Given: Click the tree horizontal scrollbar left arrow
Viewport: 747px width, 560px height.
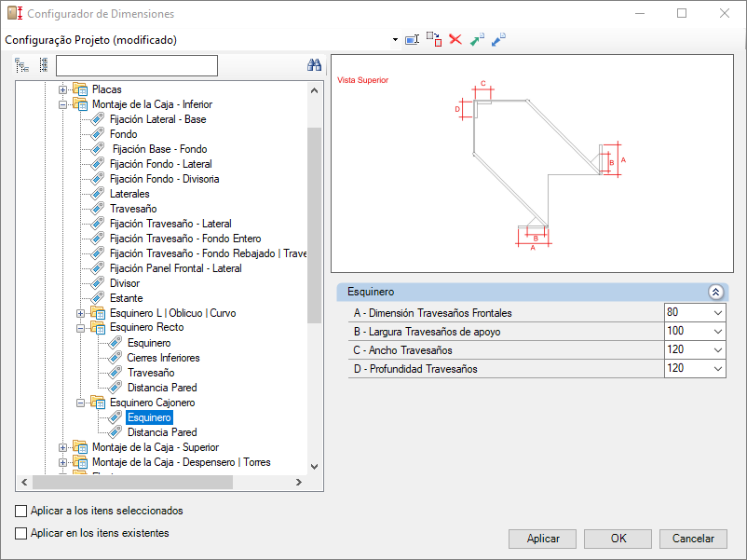Looking at the screenshot, I should 24,483.
